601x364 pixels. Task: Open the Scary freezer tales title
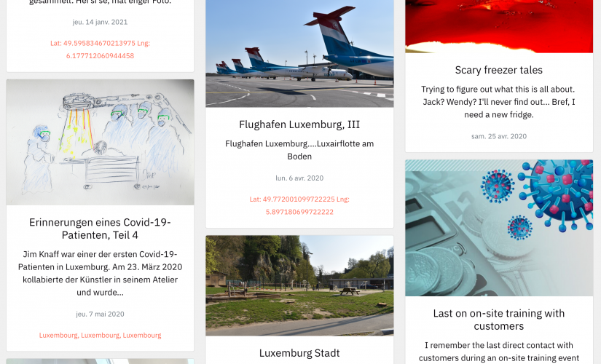pos(499,70)
